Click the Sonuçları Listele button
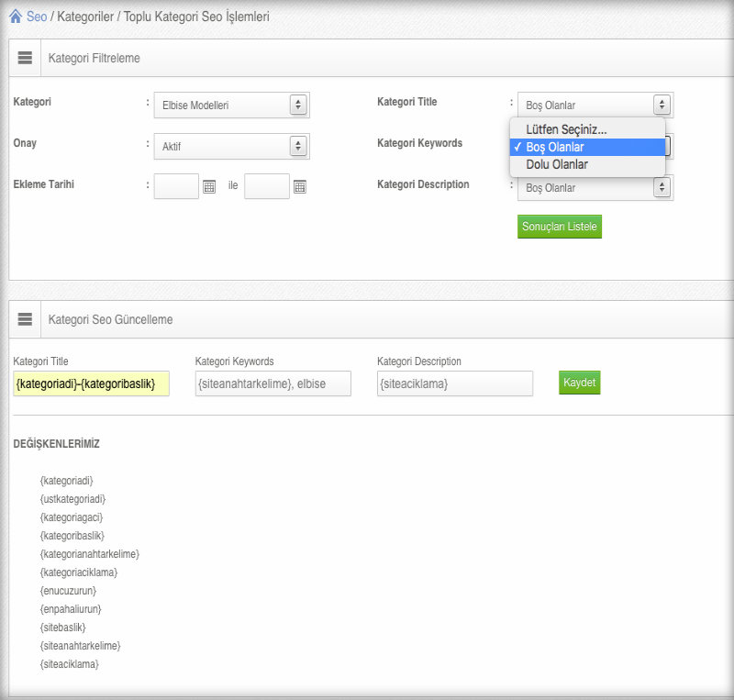 pyautogui.click(x=559, y=227)
